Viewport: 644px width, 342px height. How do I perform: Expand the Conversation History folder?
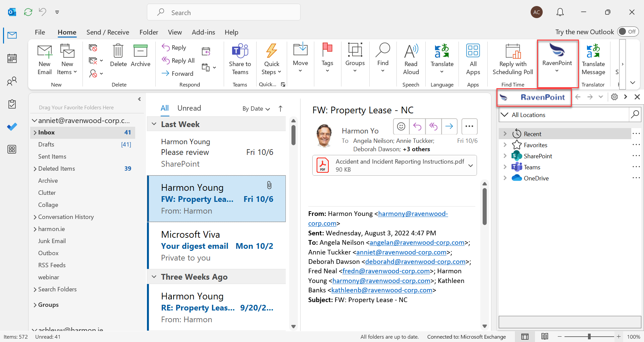click(35, 217)
